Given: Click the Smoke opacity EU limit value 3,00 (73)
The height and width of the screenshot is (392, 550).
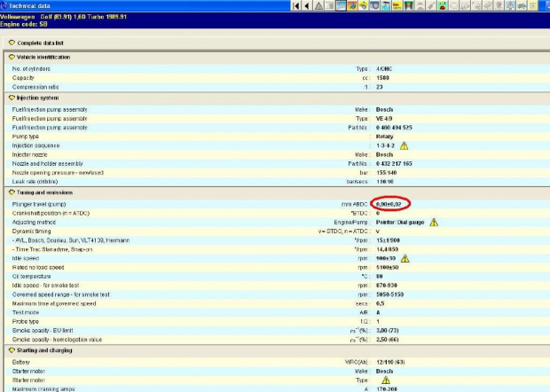Looking at the screenshot, I should [x=388, y=331].
